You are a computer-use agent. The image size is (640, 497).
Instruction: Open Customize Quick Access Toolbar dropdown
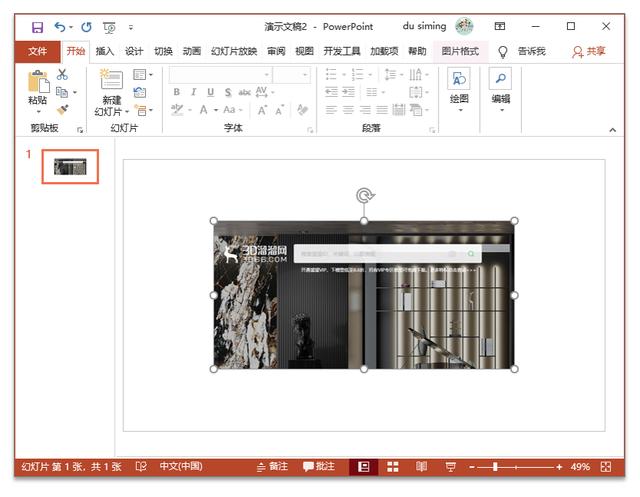coord(131,27)
